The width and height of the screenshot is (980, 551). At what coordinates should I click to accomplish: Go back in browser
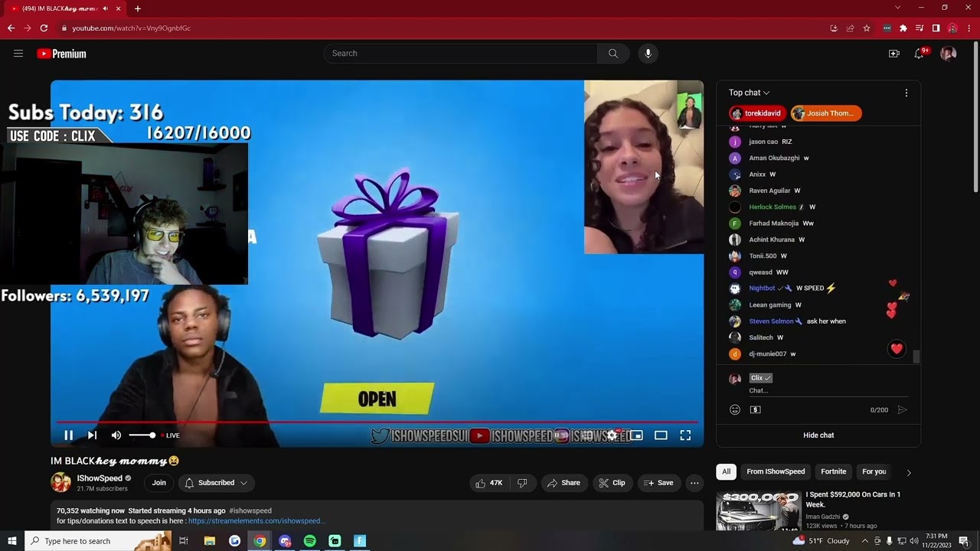(x=11, y=28)
